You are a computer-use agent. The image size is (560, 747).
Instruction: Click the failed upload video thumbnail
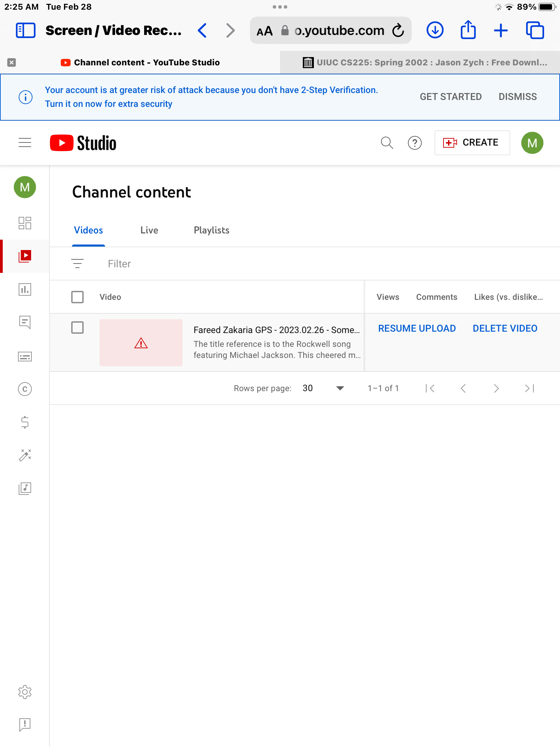(x=141, y=343)
